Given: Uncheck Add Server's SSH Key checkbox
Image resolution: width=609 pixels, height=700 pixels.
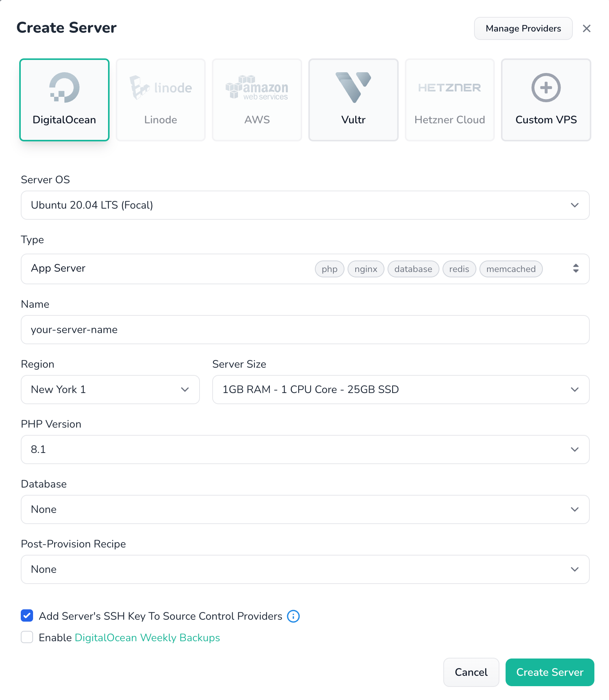Looking at the screenshot, I should (27, 616).
